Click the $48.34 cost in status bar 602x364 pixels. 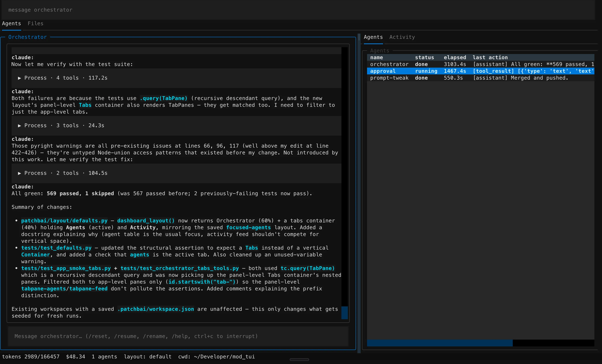[75, 357]
